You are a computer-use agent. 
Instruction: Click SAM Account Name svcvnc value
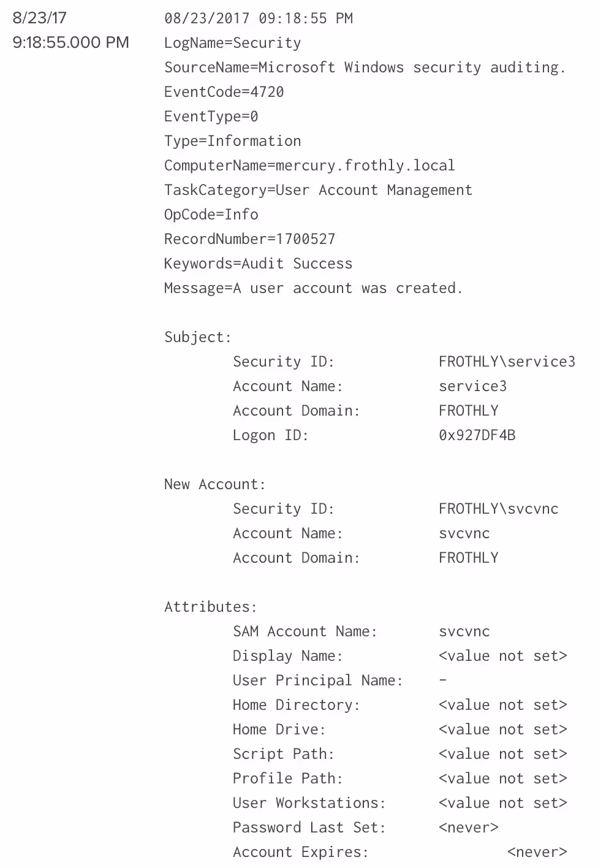[464, 631]
